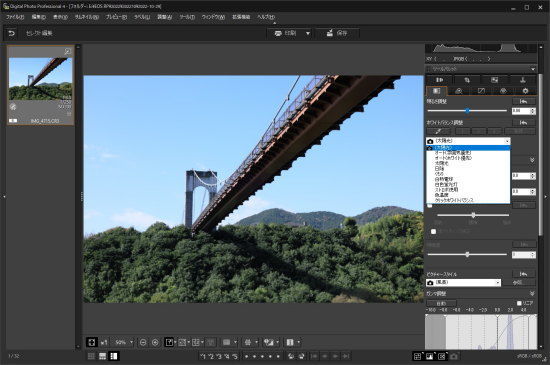Click the x1 100% view button

click(104, 342)
